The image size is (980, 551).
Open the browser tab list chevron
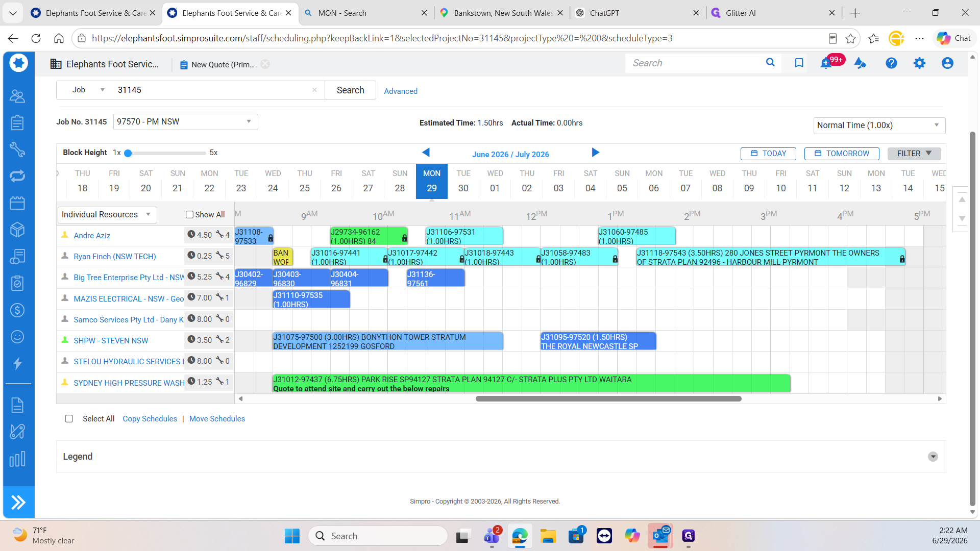pos(13,13)
